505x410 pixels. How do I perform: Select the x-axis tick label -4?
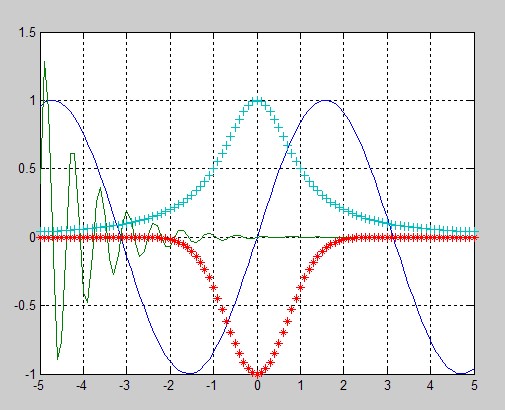(x=82, y=386)
